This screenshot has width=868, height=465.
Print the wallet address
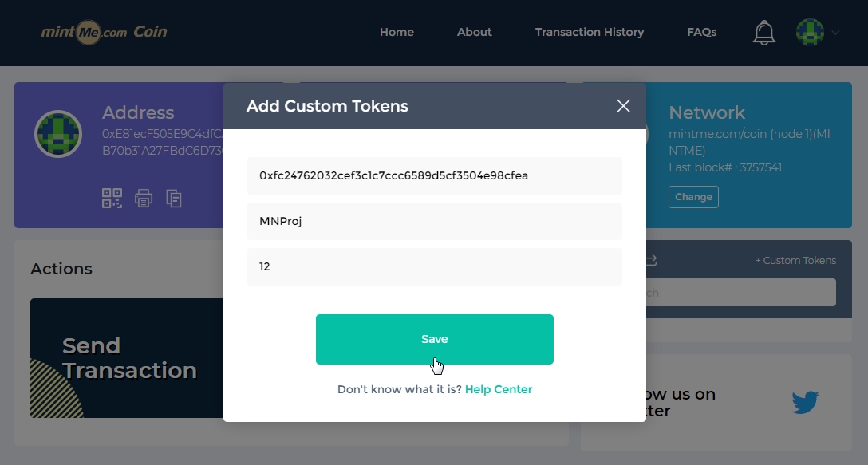tap(144, 198)
